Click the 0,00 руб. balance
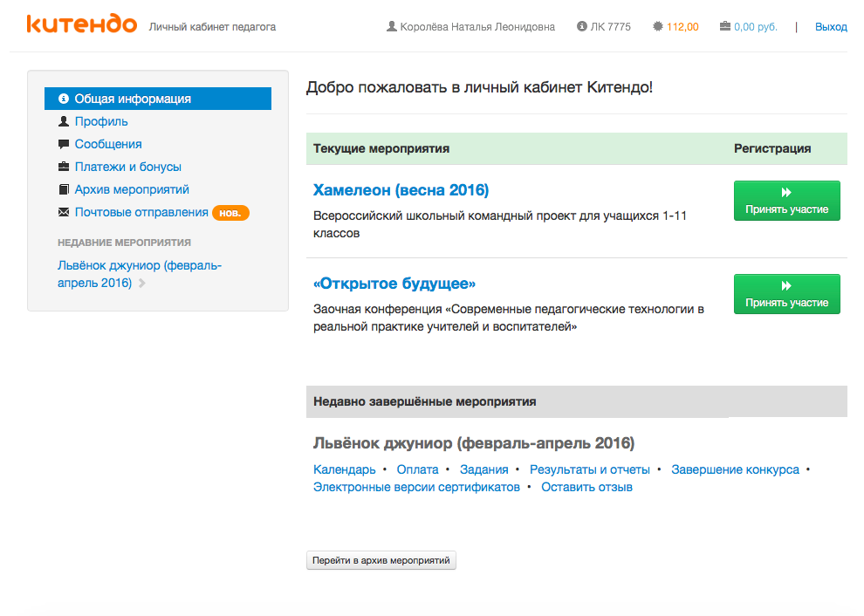The image size is (864, 616). click(x=756, y=26)
